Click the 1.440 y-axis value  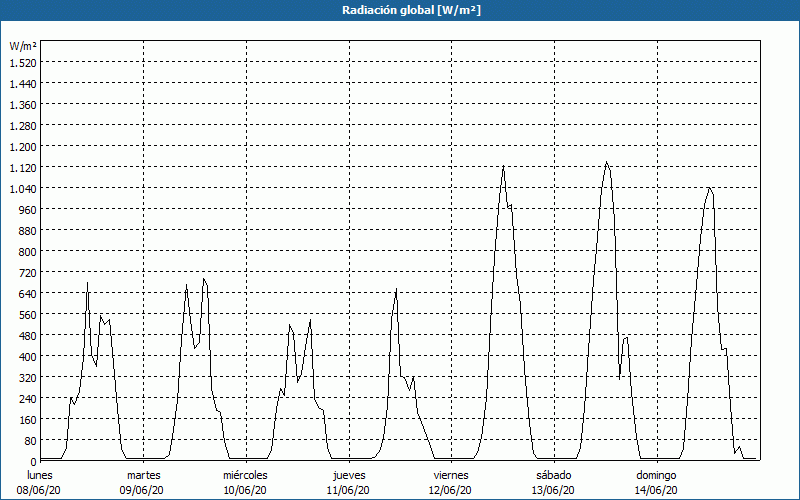tap(23, 84)
